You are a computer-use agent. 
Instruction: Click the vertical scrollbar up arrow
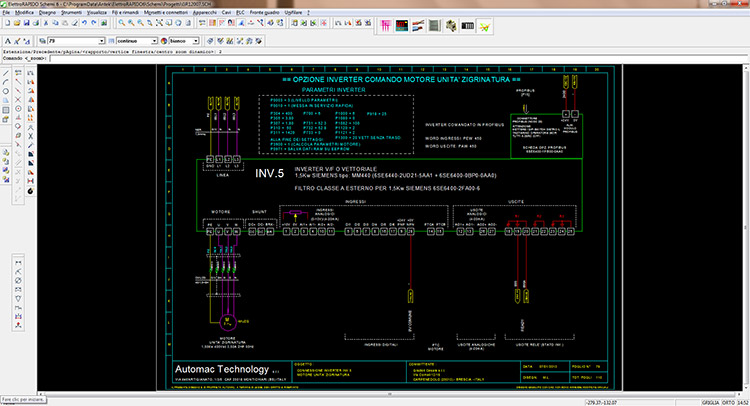pos(746,68)
